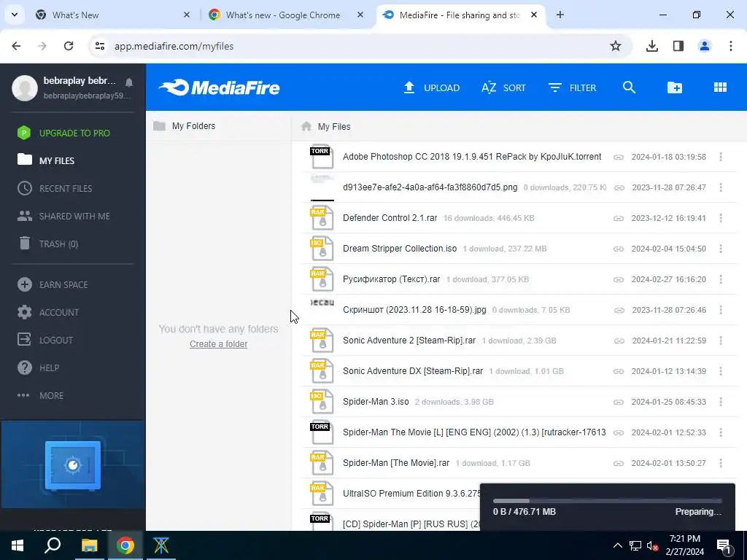747x560 pixels.
Task: Open options menu for Dream Stripper Collection.iso
Action: [x=721, y=249]
